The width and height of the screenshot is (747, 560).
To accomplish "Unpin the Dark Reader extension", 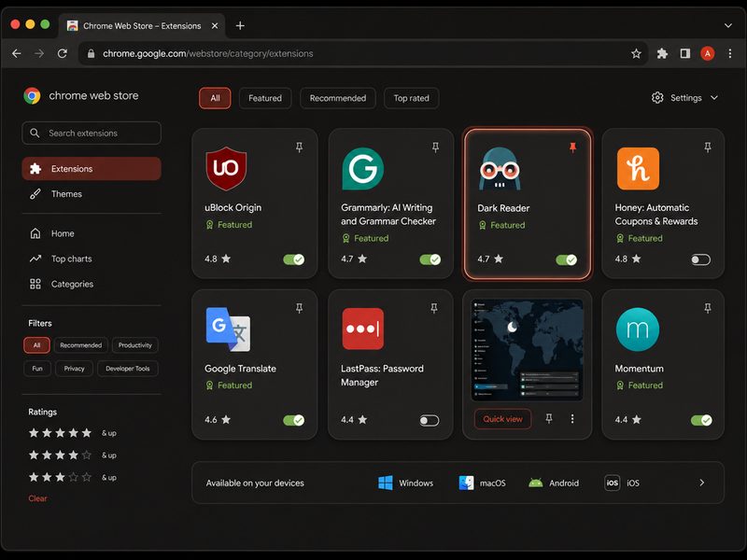I will (572, 147).
